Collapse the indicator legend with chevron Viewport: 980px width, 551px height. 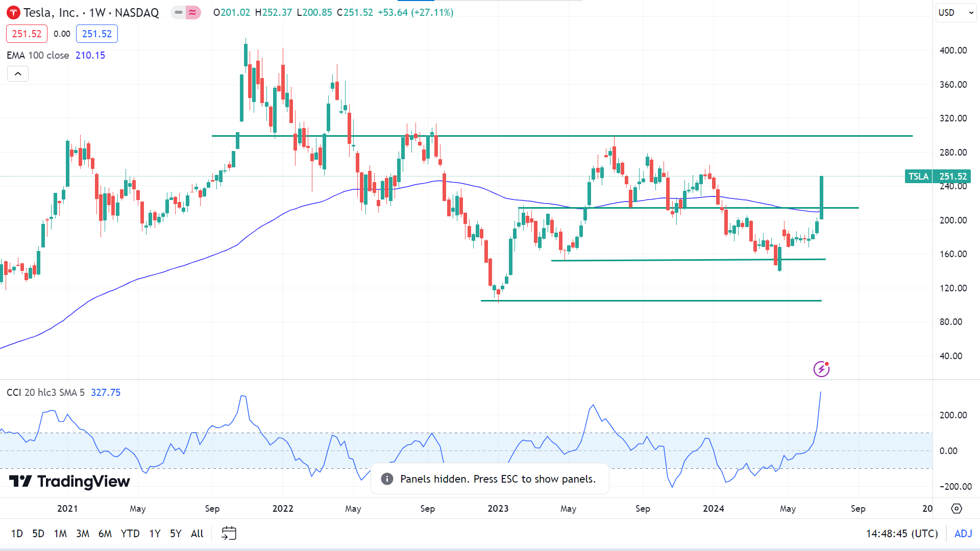(18, 74)
